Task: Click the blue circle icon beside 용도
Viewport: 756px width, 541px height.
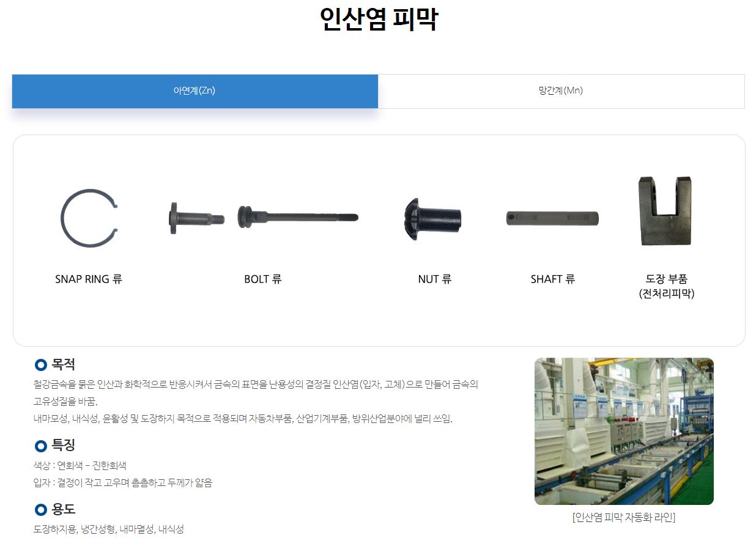Action: tap(41, 510)
